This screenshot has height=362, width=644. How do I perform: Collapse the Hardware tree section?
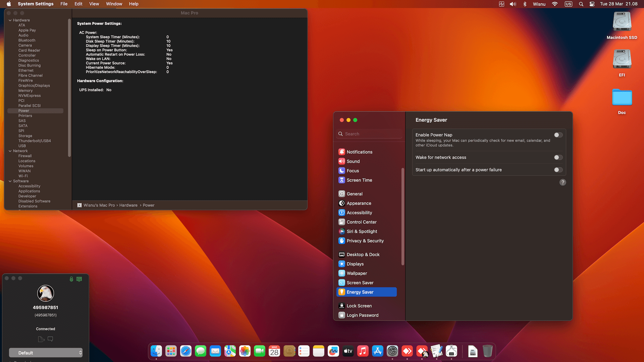[10, 20]
